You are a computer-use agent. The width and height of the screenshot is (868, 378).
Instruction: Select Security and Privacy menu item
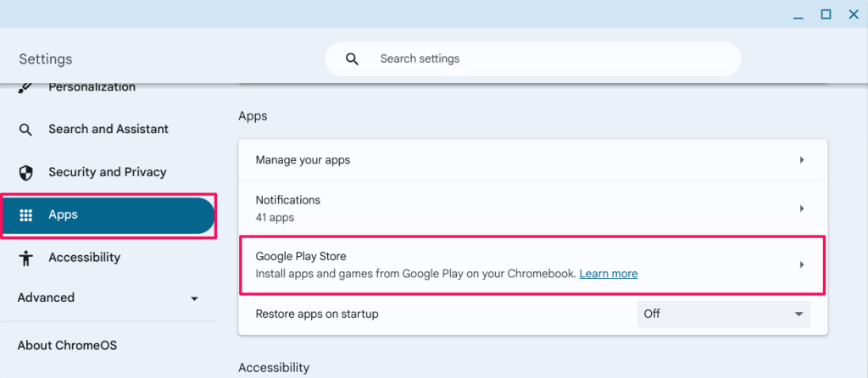(x=108, y=172)
